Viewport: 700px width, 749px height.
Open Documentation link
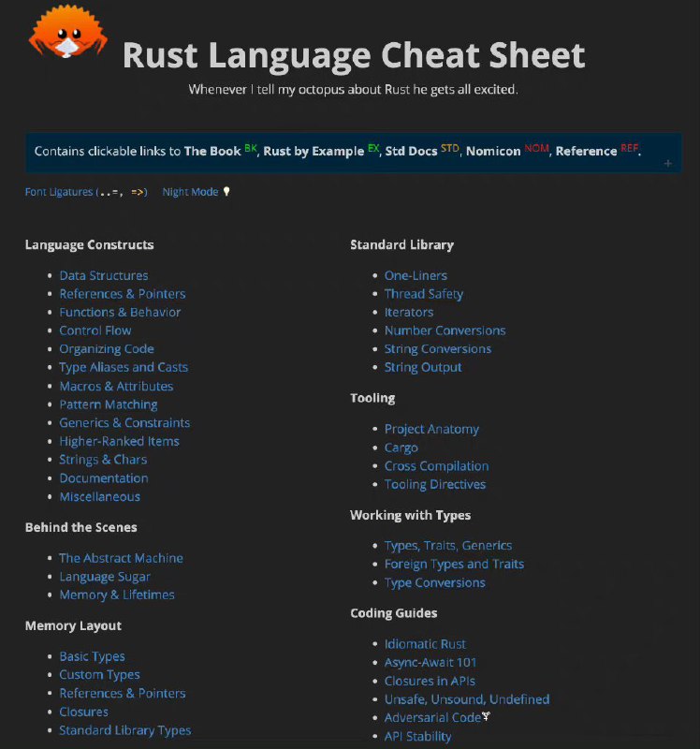pyautogui.click(x=104, y=478)
